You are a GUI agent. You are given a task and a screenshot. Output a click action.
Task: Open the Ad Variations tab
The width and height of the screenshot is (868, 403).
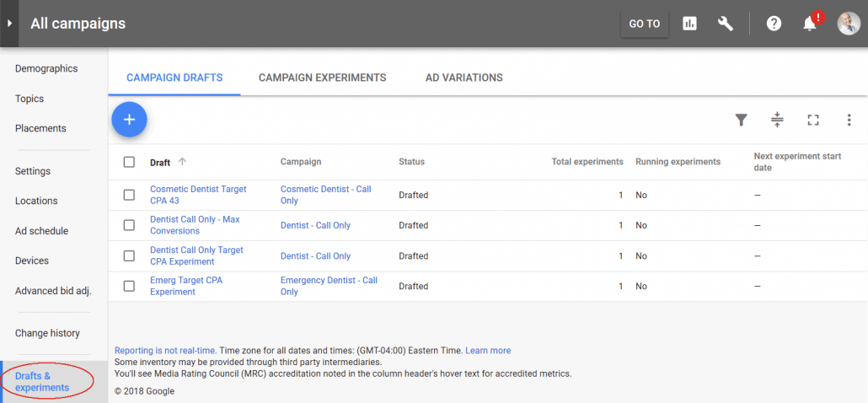click(x=463, y=78)
